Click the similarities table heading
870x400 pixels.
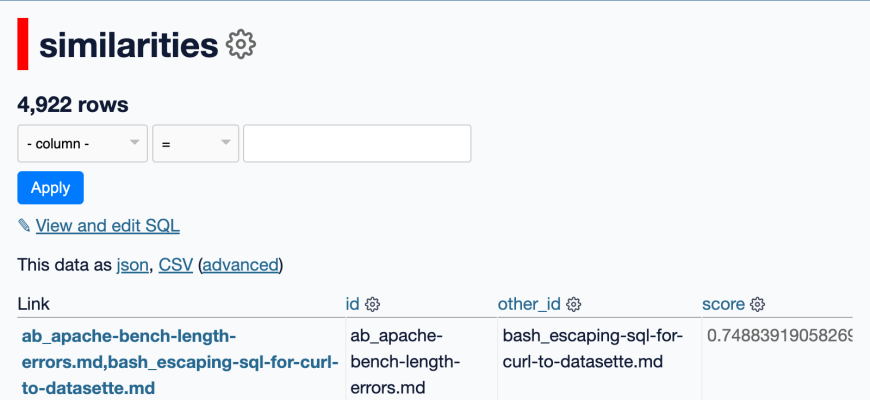(128, 45)
